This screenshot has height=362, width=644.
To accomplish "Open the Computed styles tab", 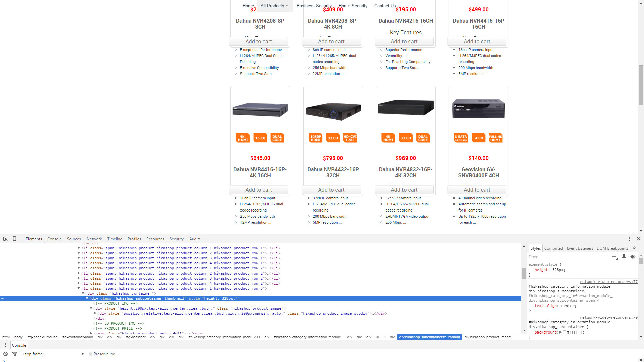I will tap(553, 248).
